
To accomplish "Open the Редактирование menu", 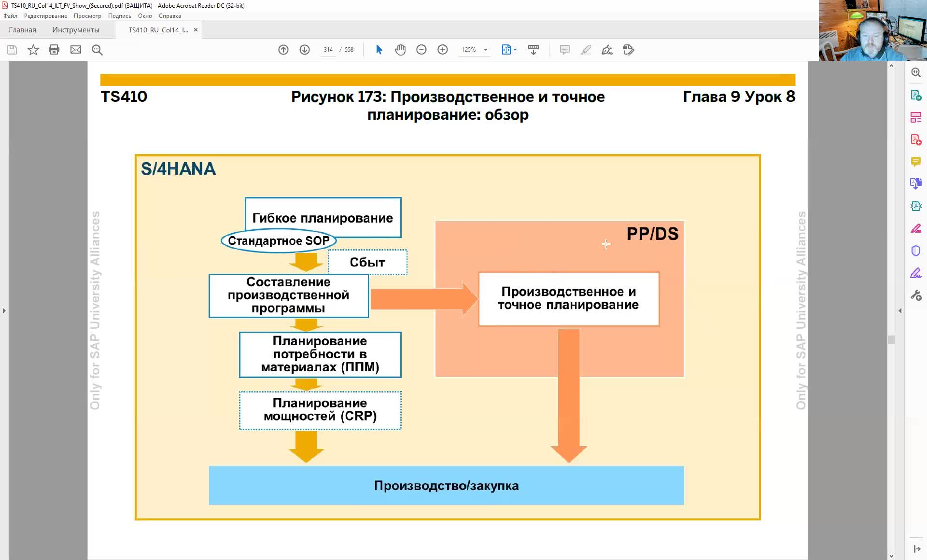I will 45,16.
